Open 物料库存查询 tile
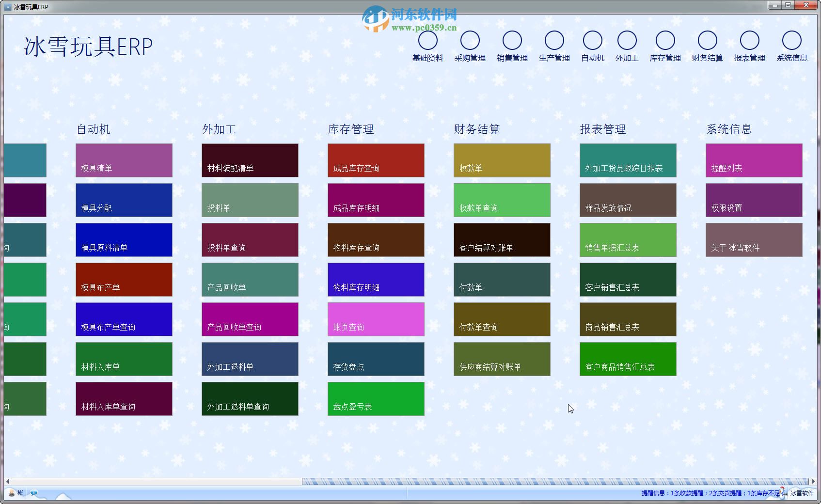Viewport: 821px width, 504px height. click(376, 240)
